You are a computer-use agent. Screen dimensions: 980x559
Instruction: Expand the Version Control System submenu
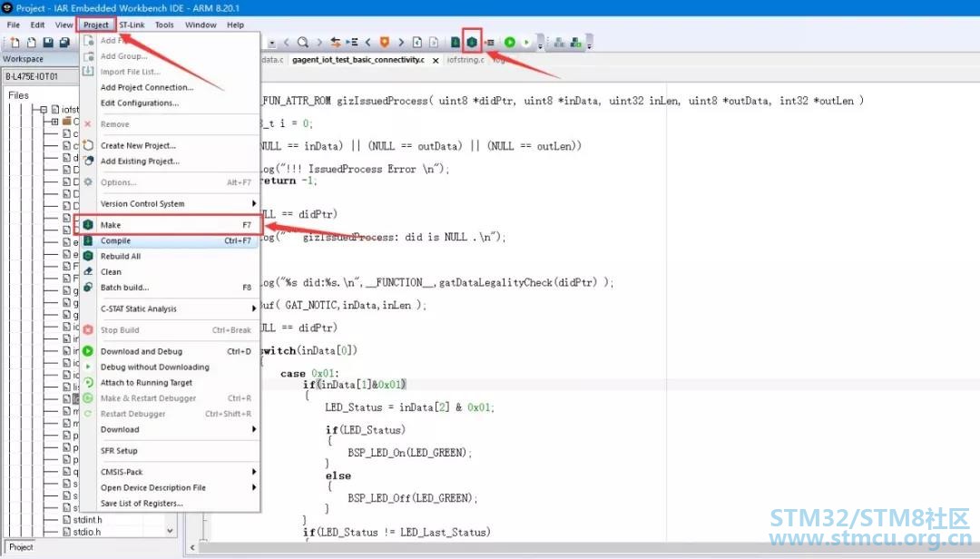[x=170, y=204]
